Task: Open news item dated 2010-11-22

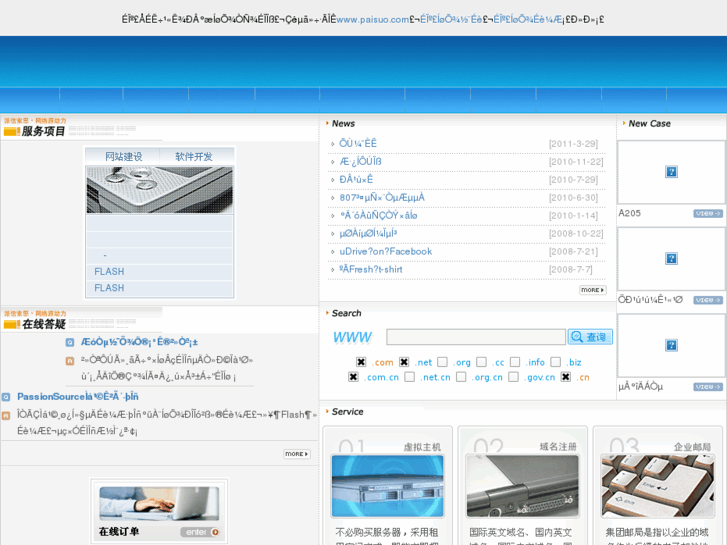Action: (x=360, y=161)
